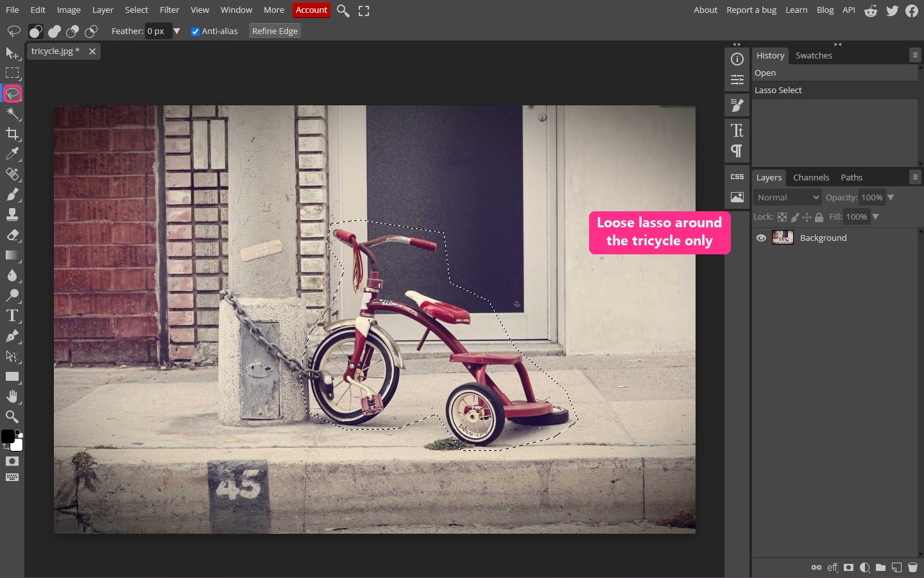The image size is (924, 578).
Task: Open the Filter menu
Action: [169, 10]
